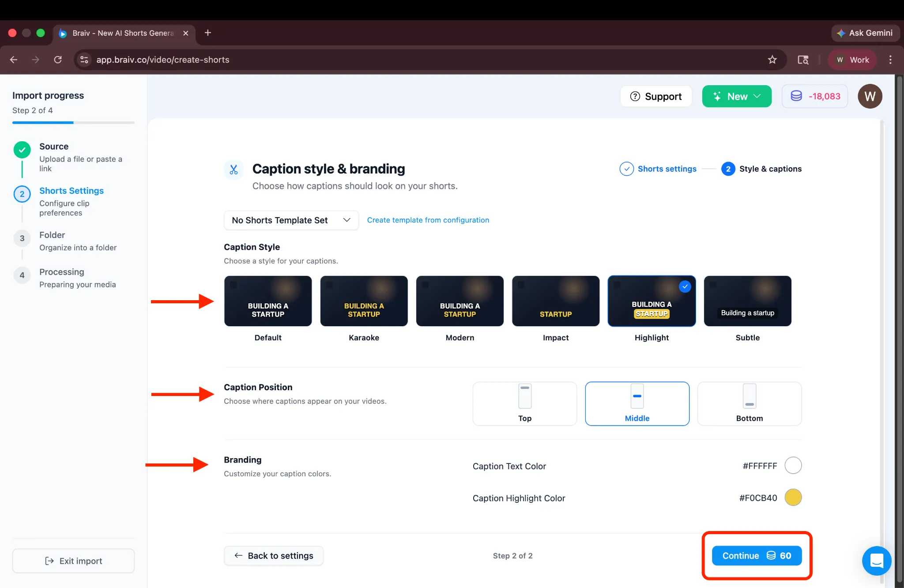The height and width of the screenshot is (588, 904).
Task: Click the tab search screen icon
Action: pos(803,60)
